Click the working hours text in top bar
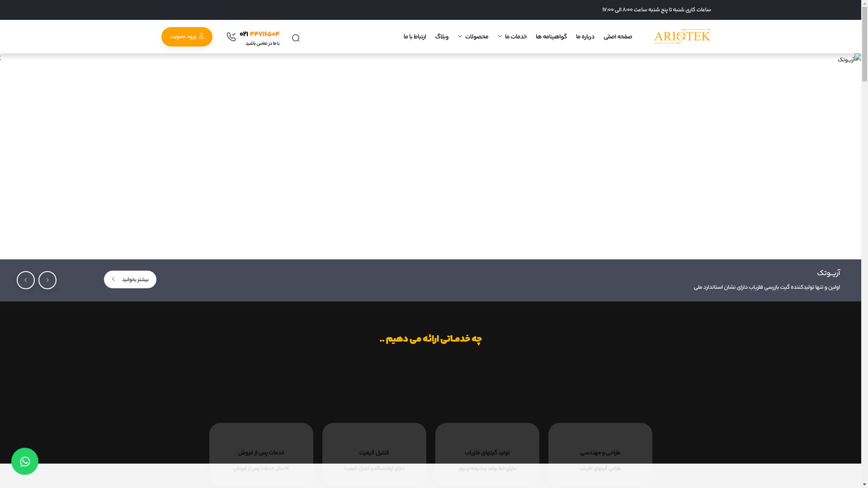This screenshot has height=488, width=868. [x=656, y=9]
